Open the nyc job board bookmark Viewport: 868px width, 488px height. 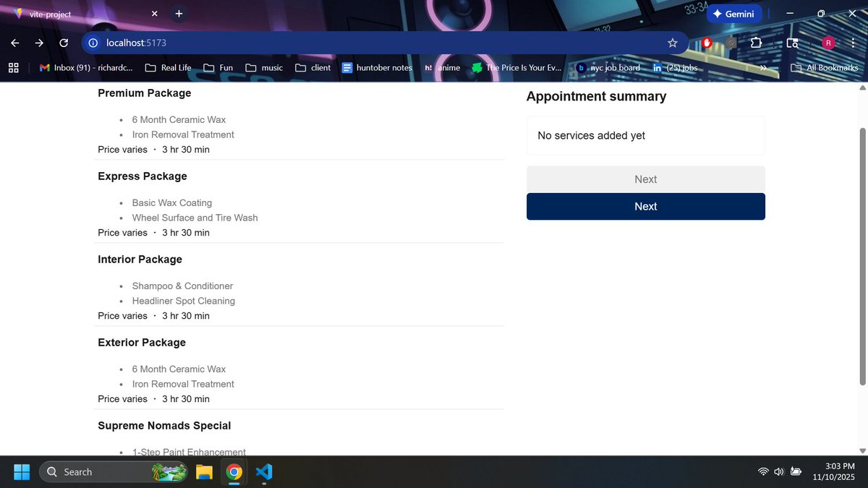[x=608, y=67]
